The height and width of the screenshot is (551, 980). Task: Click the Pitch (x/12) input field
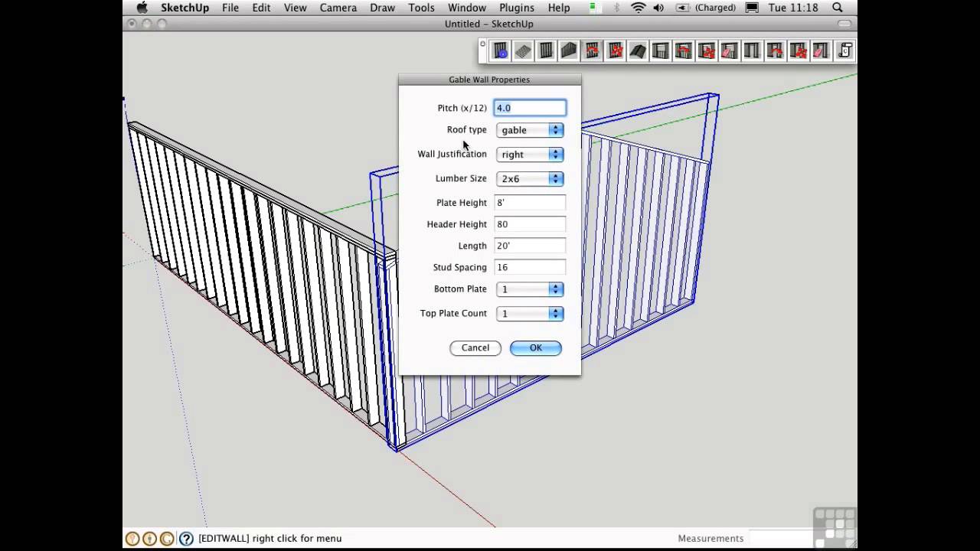pyautogui.click(x=530, y=108)
